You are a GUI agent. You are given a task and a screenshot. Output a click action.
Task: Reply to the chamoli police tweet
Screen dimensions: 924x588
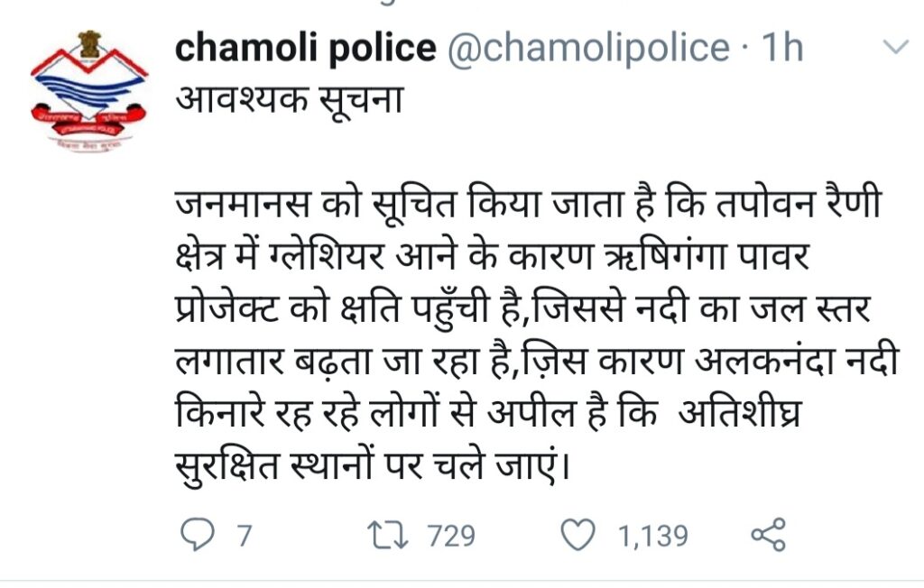pos(195,536)
